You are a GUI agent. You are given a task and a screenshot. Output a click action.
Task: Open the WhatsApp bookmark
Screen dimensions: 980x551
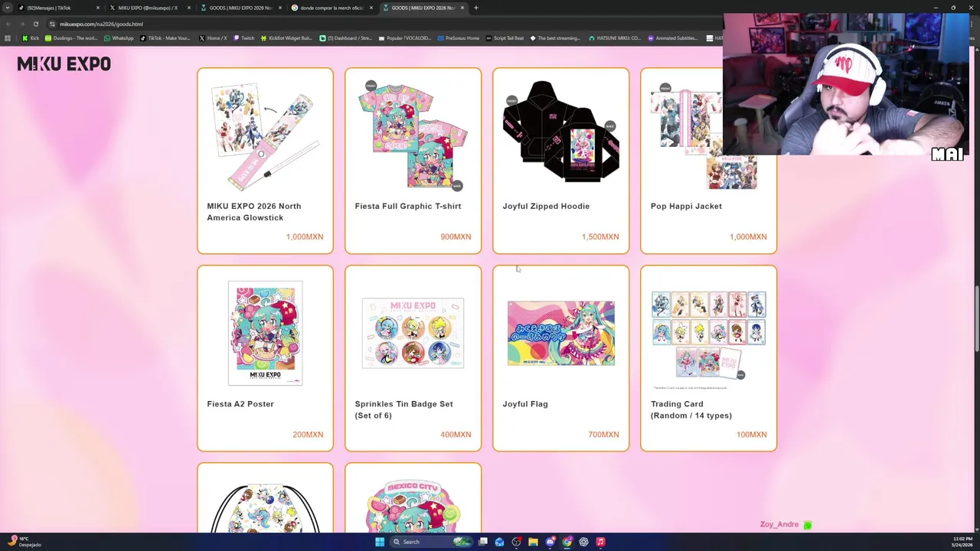tap(119, 38)
